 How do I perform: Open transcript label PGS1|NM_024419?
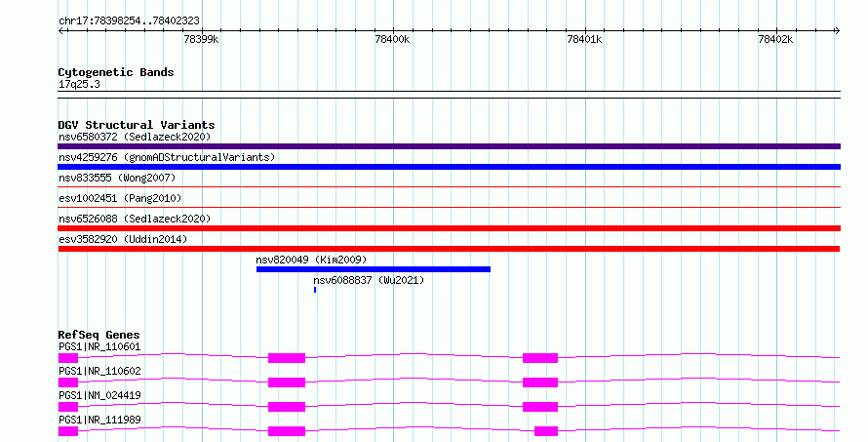pyautogui.click(x=99, y=396)
